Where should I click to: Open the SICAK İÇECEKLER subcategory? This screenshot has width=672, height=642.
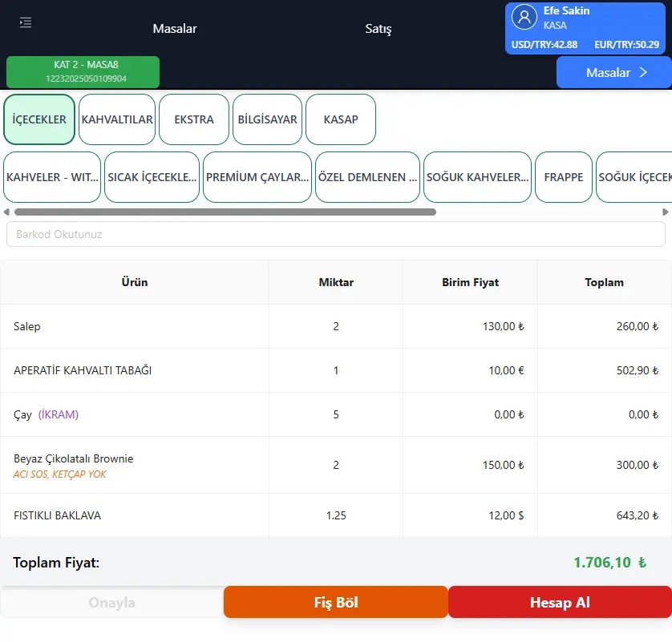(152, 177)
